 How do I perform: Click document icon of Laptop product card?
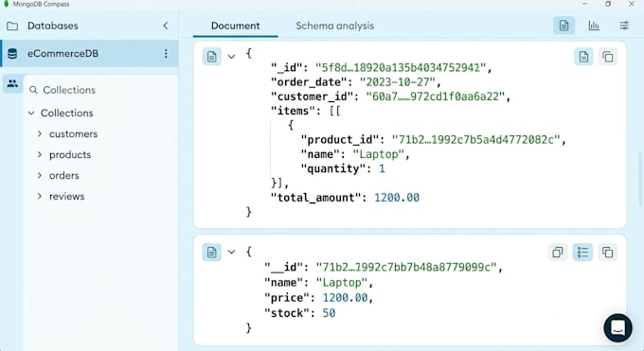[212, 252]
